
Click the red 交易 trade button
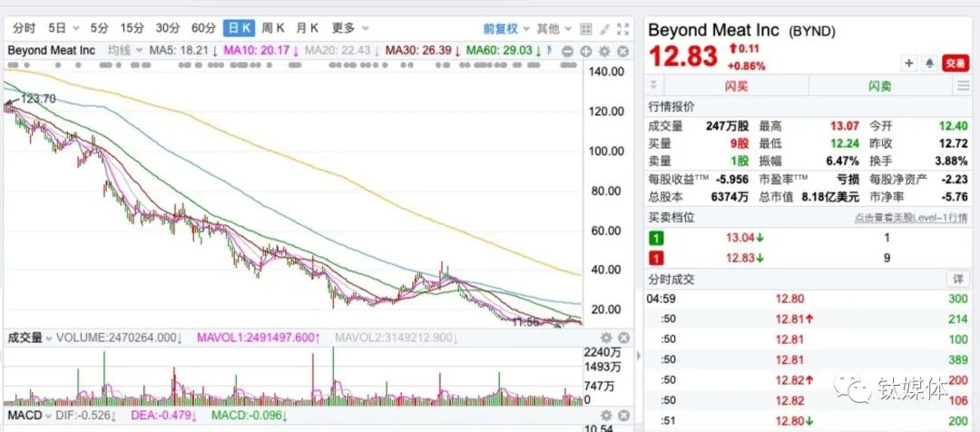click(x=955, y=64)
